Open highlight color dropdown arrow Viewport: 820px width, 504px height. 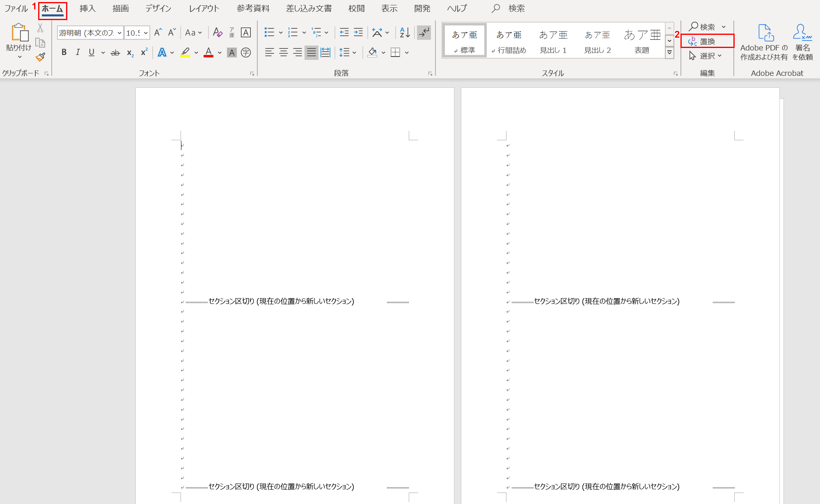coord(196,52)
